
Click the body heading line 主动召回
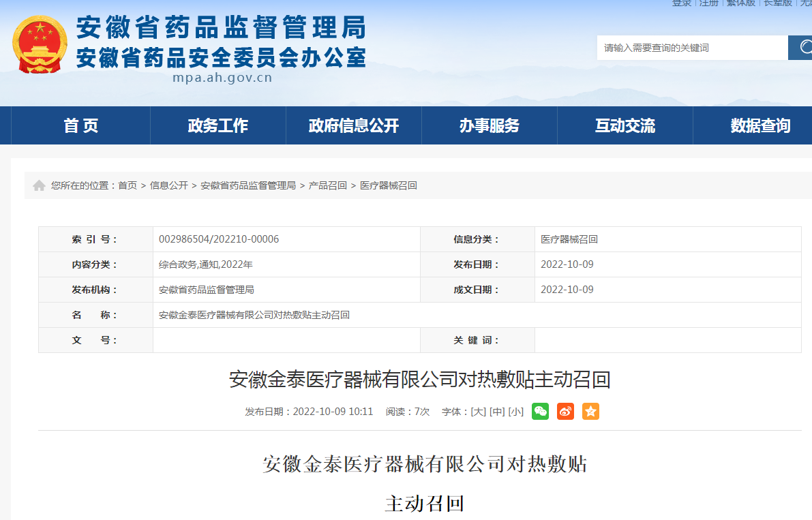pyautogui.click(x=425, y=504)
